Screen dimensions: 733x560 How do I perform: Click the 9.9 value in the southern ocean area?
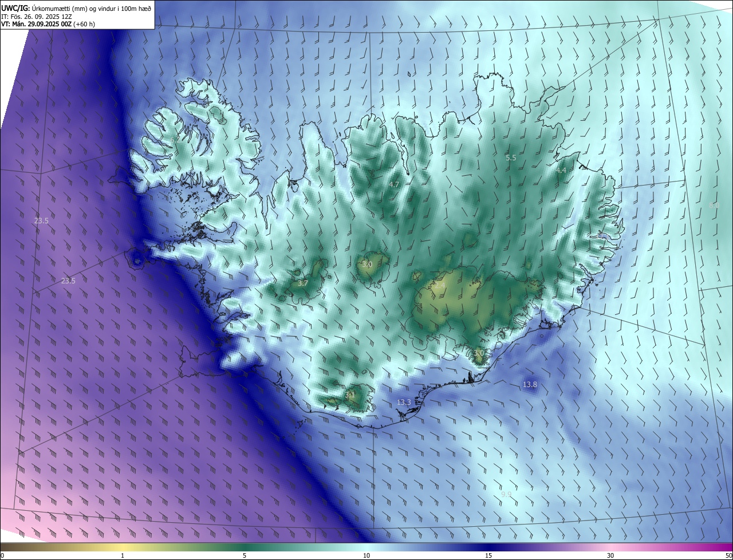[506, 494]
